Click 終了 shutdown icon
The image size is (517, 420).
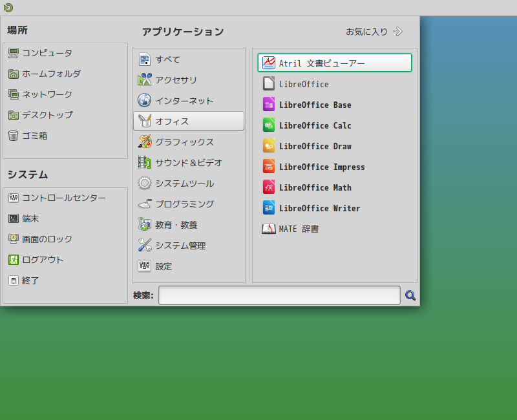coord(13,280)
